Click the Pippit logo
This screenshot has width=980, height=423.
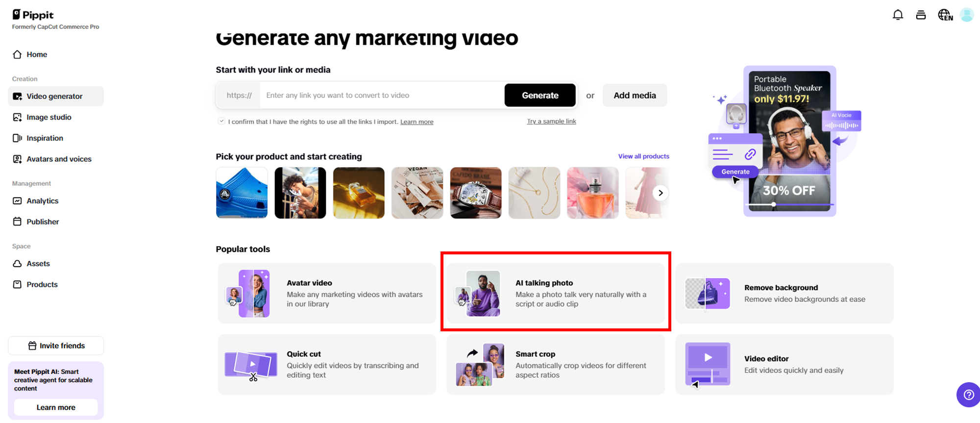click(x=33, y=15)
